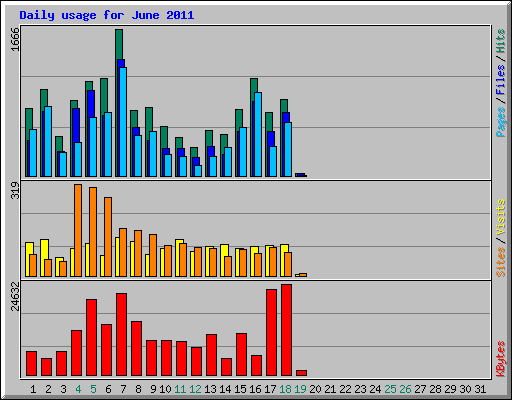Click day label 24 on the x-axis
Viewport: 512px width, 400px height.
click(x=375, y=389)
